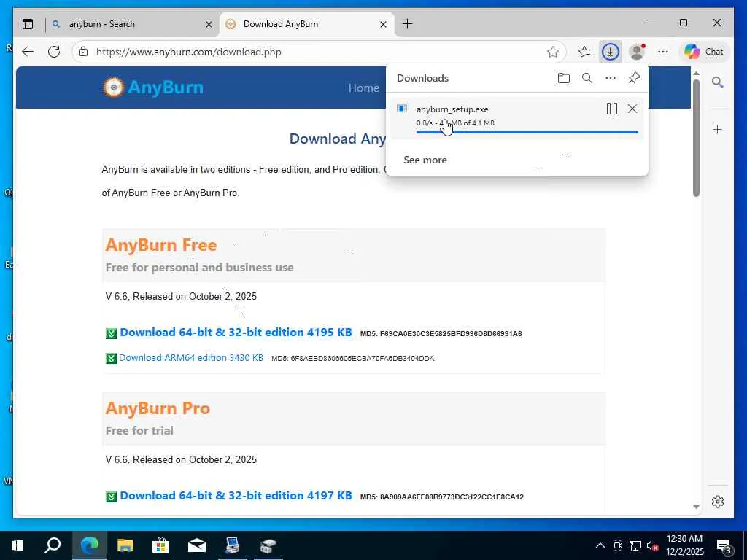
Task: Open the Edge sidebar search icon
Action: 718,82
